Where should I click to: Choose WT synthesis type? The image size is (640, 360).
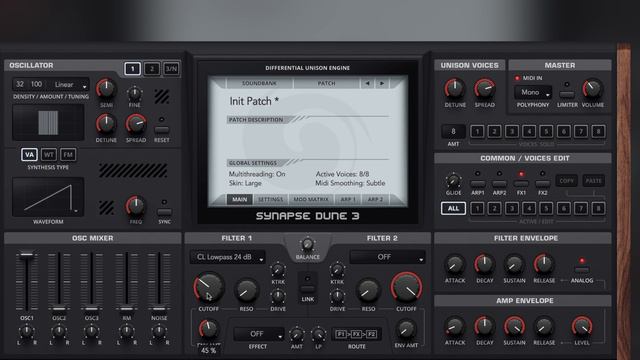coord(49,155)
